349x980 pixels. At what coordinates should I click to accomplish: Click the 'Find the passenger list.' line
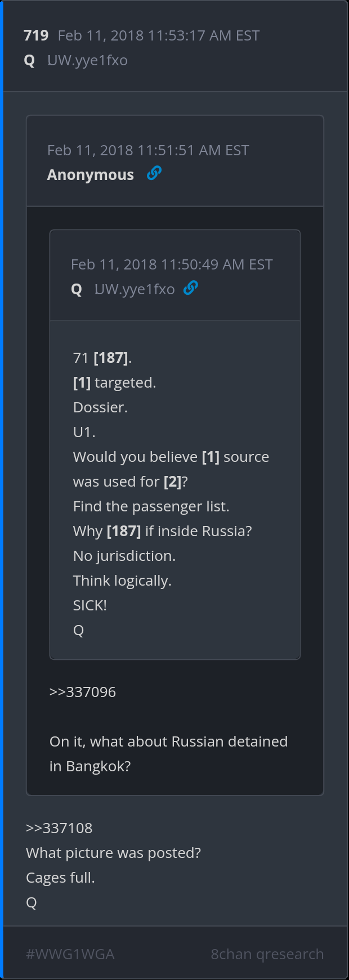pyautogui.click(x=151, y=506)
